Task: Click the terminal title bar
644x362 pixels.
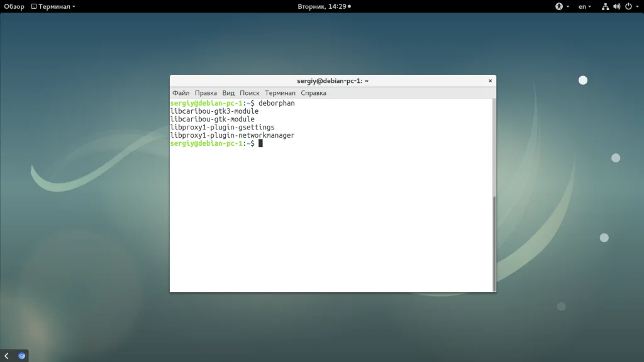Action: 332,81
